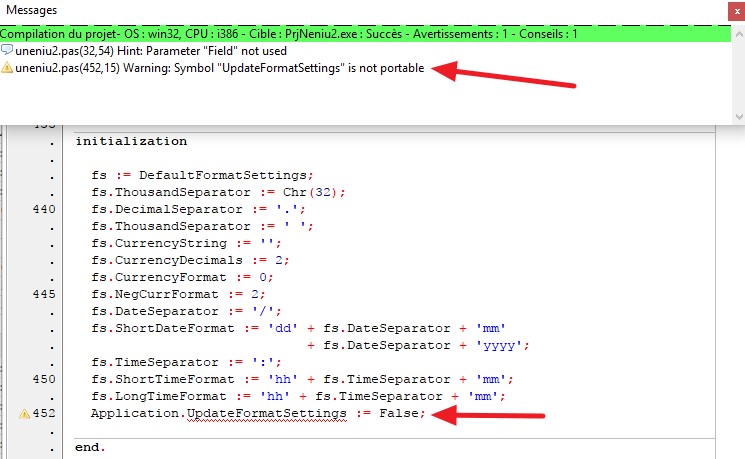Click fs.ShortDateFormat in the code
Viewport: 745px width, 459px height.
(x=163, y=328)
